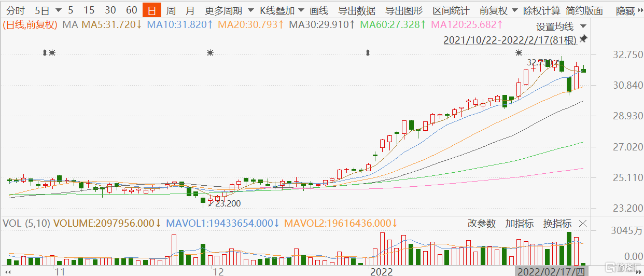Click the first event marker at top left

(45, 52)
